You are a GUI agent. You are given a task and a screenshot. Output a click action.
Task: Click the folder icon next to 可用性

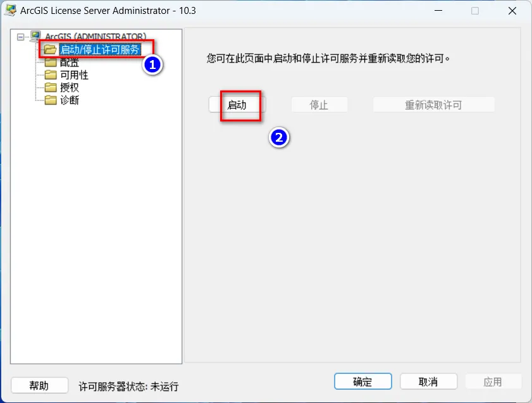(51, 75)
